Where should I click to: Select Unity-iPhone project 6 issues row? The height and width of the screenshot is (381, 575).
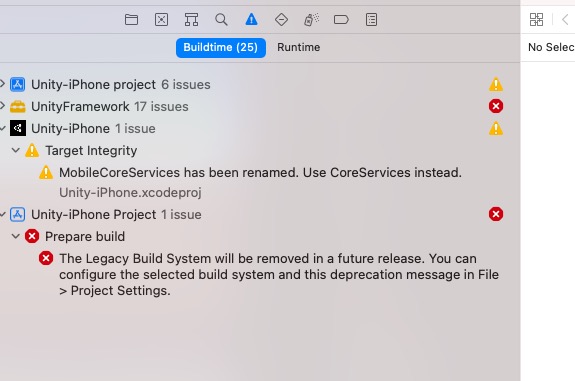click(252, 85)
